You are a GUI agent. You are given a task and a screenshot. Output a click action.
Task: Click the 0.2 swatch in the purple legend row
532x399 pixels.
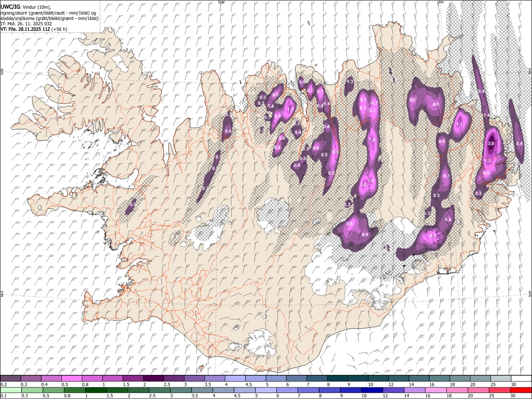[x=10, y=378]
